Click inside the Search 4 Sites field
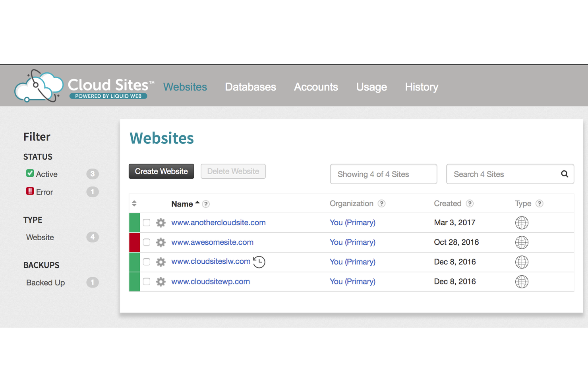588x392 pixels. (x=497, y=174)
